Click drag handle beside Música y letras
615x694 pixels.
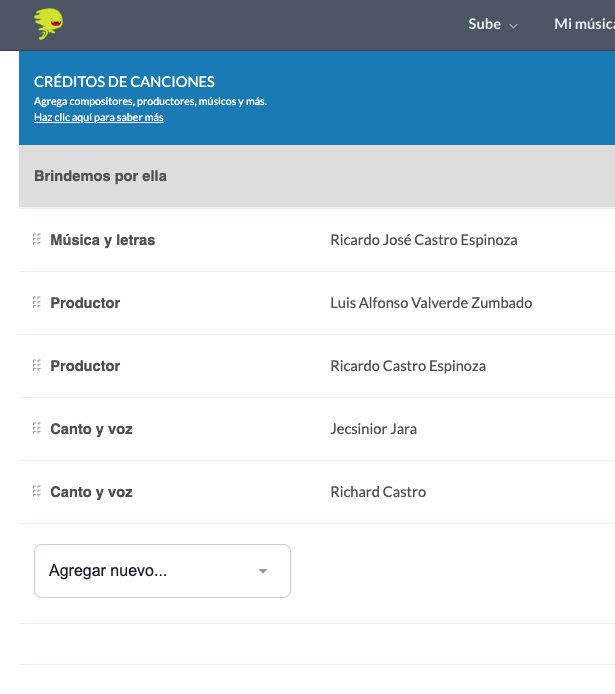click(37, 239)
